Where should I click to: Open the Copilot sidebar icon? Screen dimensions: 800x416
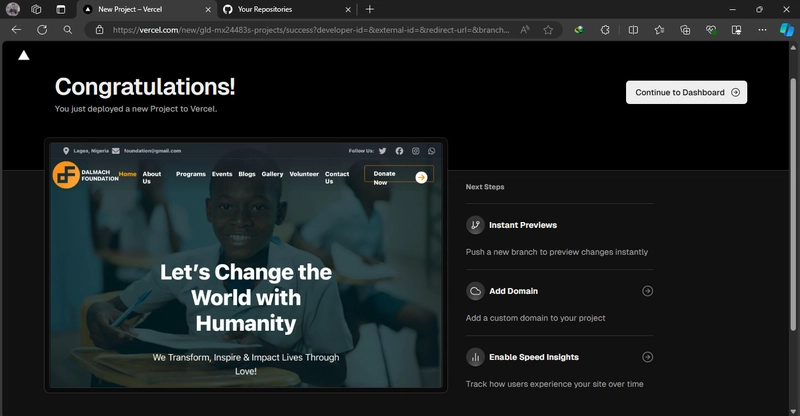point(786,30)
